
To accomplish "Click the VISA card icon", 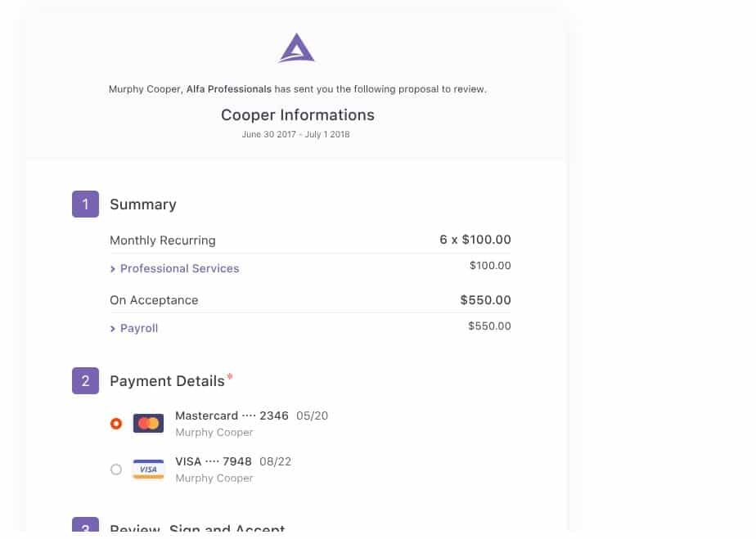I will tap(148, 469).
